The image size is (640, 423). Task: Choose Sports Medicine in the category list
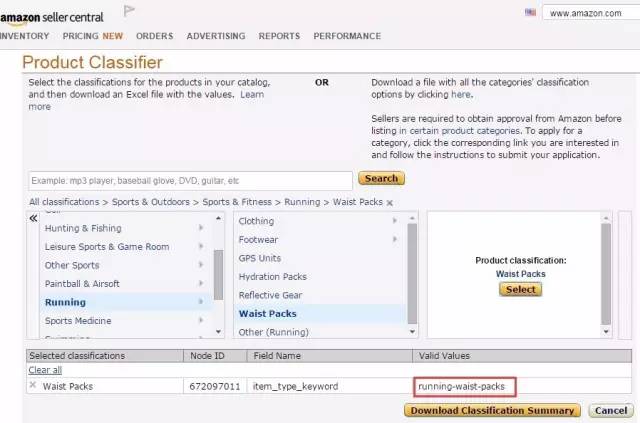click(x=78, y=321)
